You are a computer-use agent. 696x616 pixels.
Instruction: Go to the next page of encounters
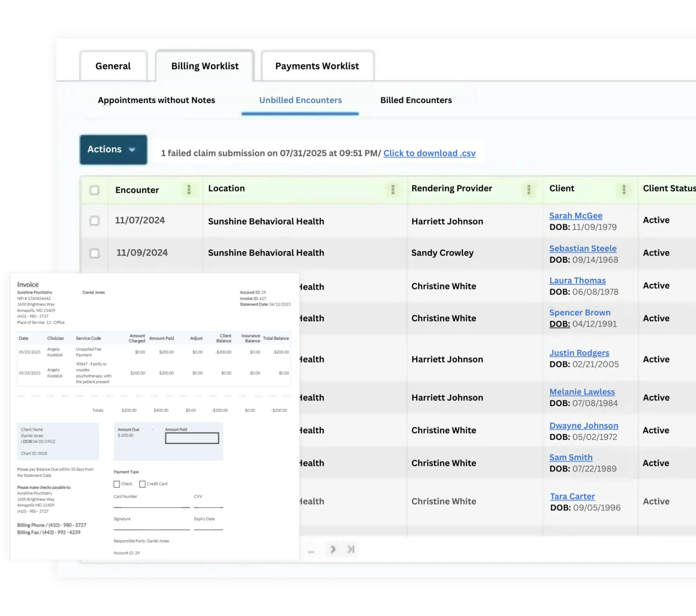click(333, 549)
